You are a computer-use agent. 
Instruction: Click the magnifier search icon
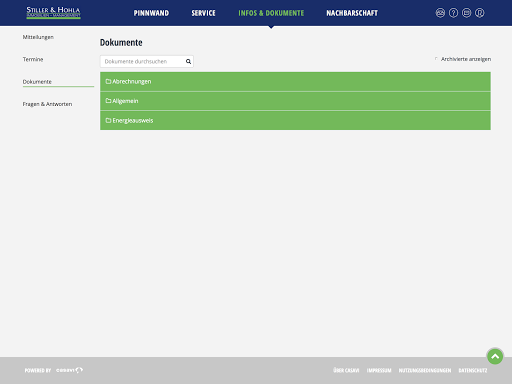[188, 61]
